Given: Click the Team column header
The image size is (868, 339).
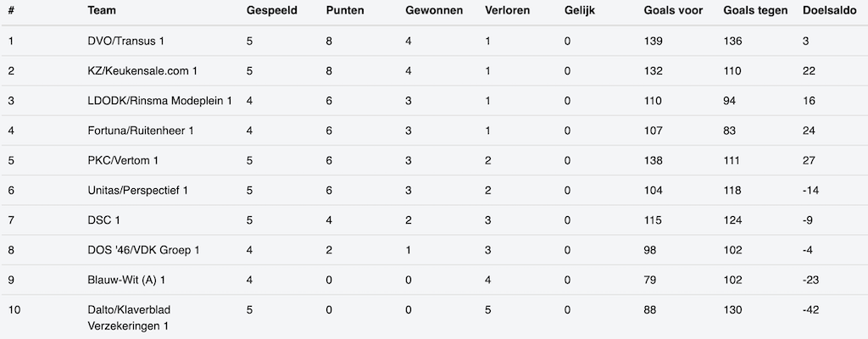Looking at the screenshot, I should 102,11.
